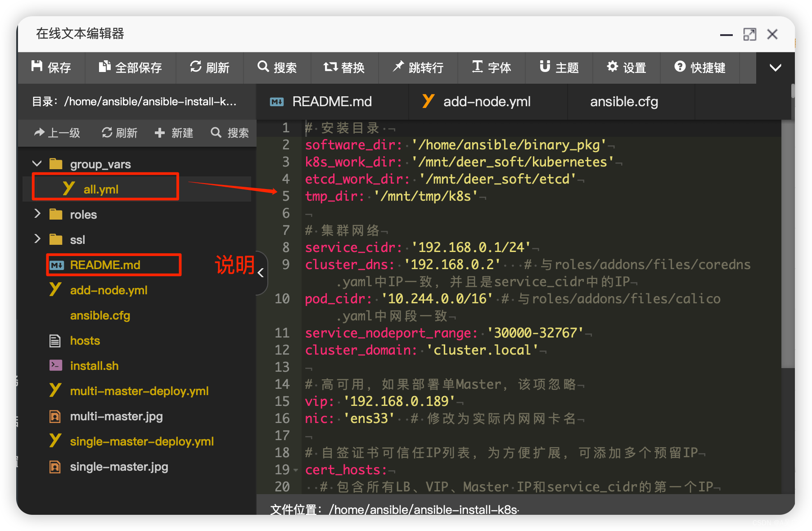Collapse the sidebar with left arrow handle
This screenshot has width=812, height=531.
click(x=261, y=273)
